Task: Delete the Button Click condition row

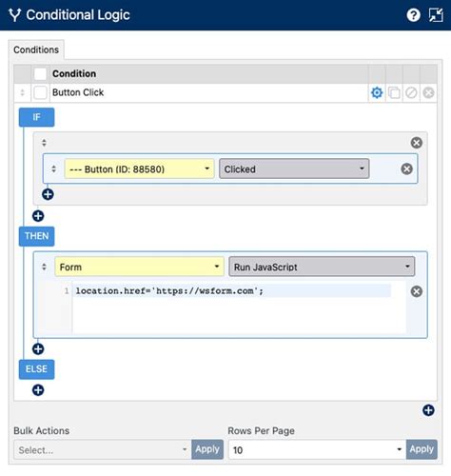Action: (x=428, y=93)
